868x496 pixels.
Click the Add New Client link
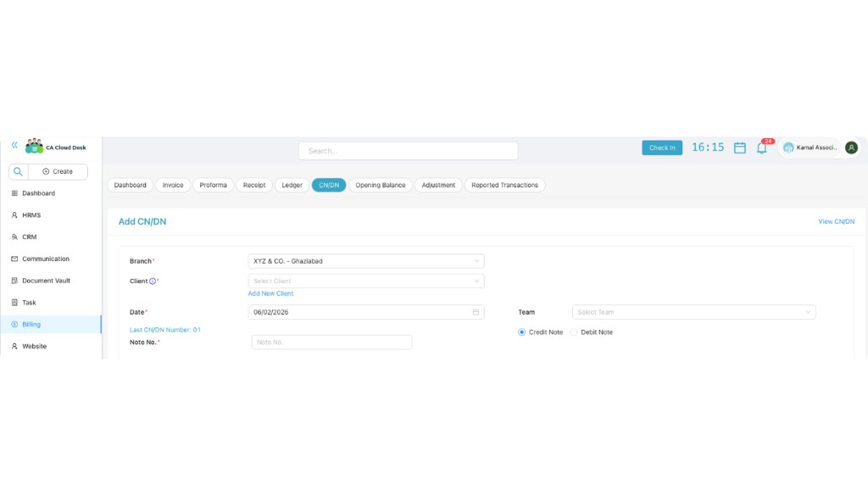tap(269, 293)
